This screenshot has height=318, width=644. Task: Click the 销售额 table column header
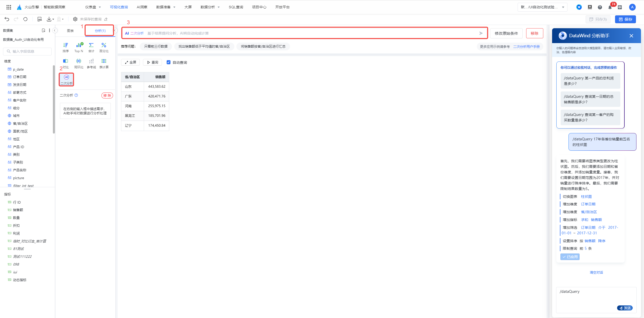pos(157,77)
